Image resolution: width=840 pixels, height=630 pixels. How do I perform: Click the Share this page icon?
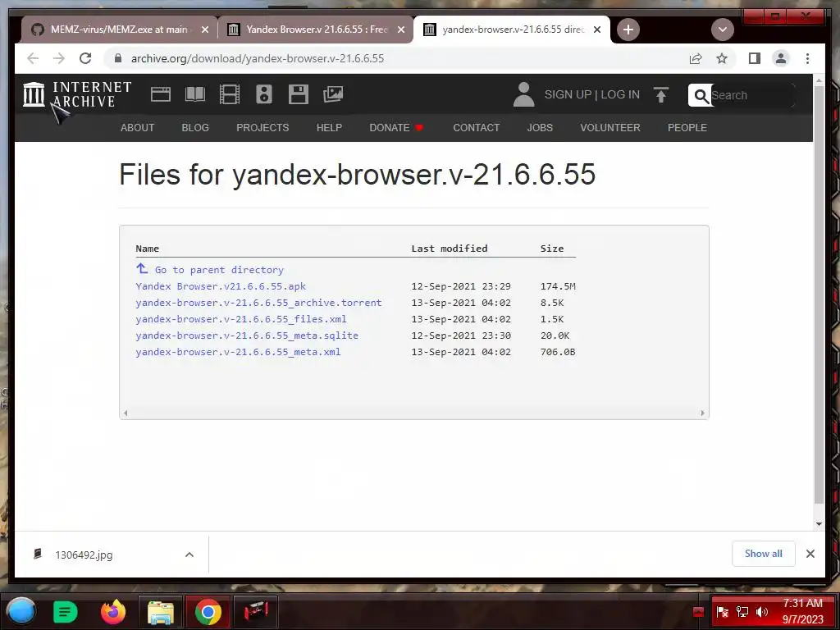click(x=696, y=58)
